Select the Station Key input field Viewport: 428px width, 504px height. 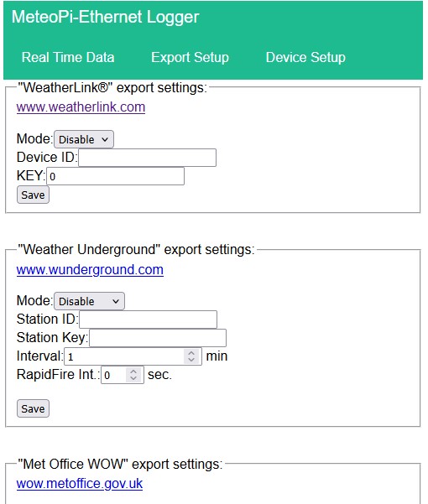[x=158, y=338]
